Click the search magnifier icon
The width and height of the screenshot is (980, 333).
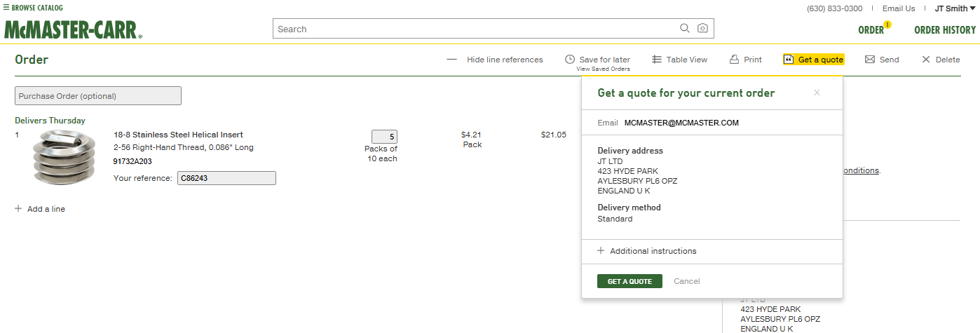coord(685,29)
